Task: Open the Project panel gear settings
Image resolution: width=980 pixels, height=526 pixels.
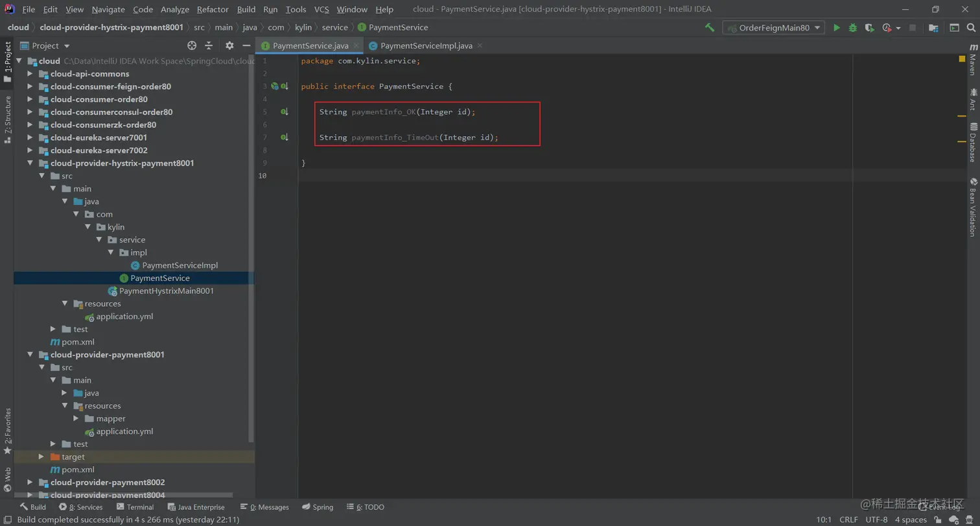Action: (229, 45)
